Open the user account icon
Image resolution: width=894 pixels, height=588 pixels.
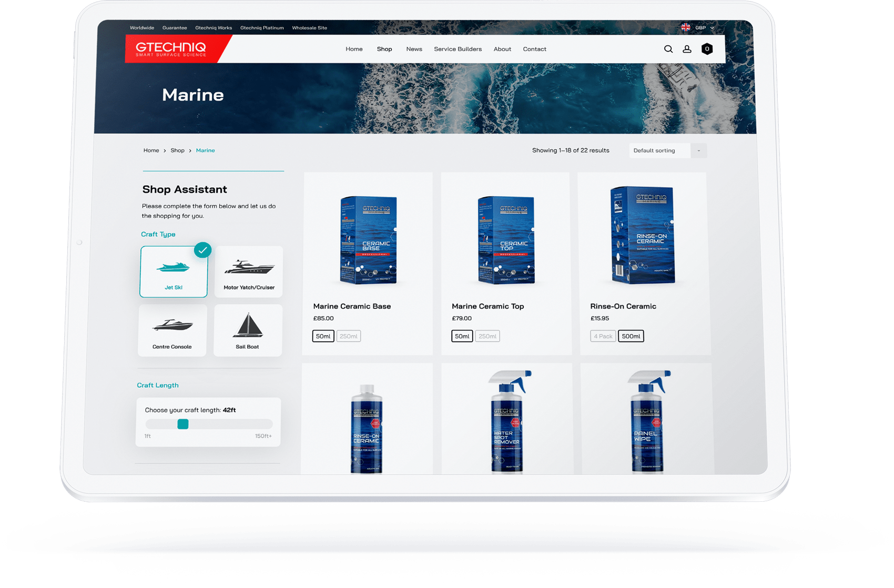click(x=687, y=49)
